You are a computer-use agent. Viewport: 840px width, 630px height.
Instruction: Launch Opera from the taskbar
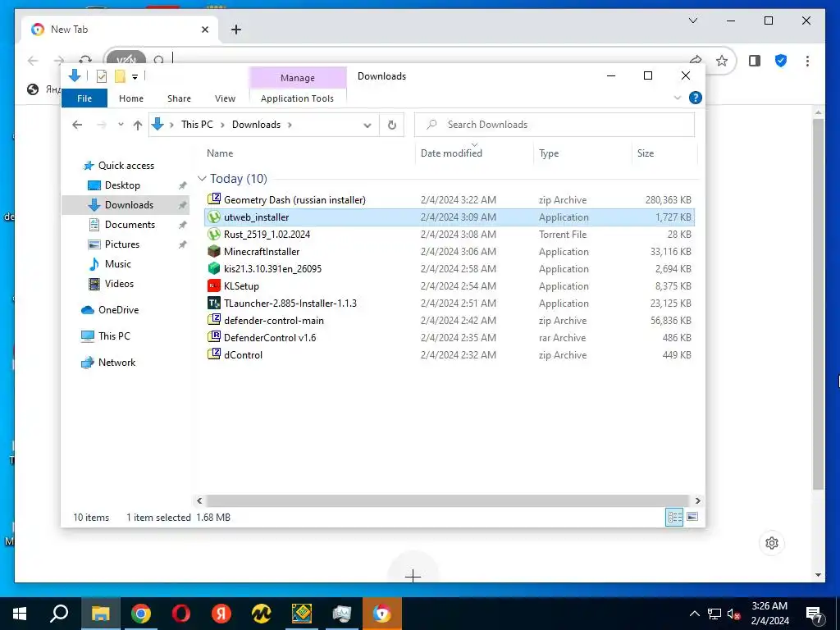pyautogui.click(x=181, y=614)
